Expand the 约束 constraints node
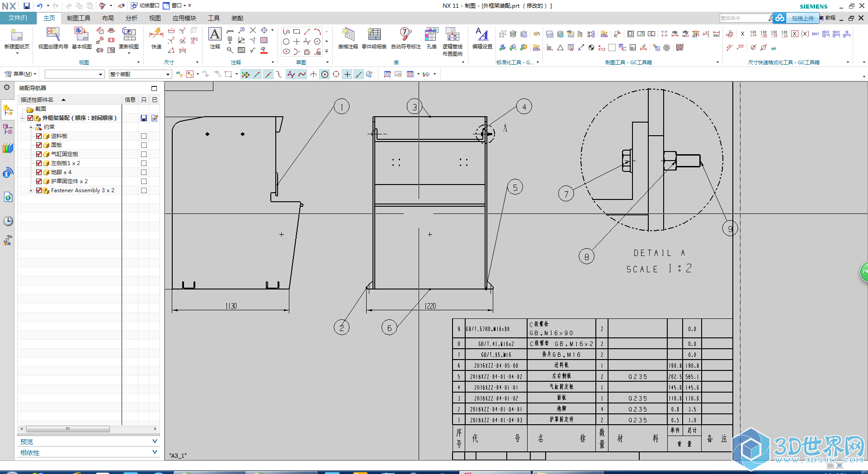This screenshot has height=474, width=868. [x=31, y=127]
